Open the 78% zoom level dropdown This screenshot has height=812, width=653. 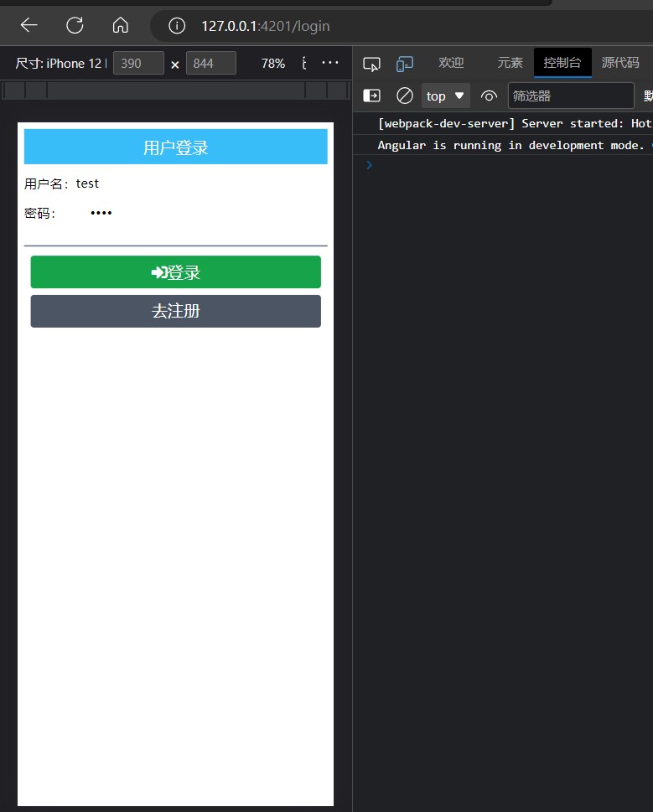pos(273,63)
